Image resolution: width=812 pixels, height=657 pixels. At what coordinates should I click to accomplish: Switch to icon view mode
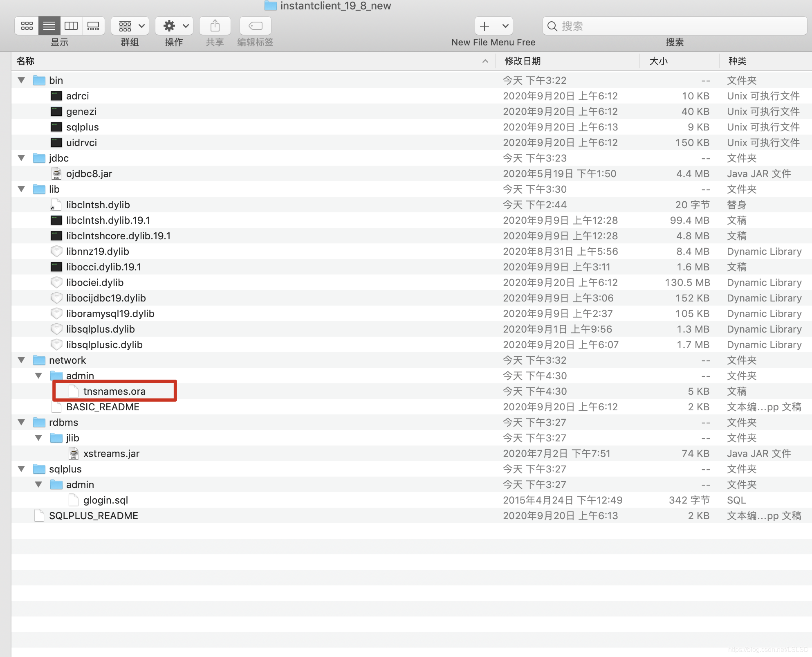tap(27, 26)
